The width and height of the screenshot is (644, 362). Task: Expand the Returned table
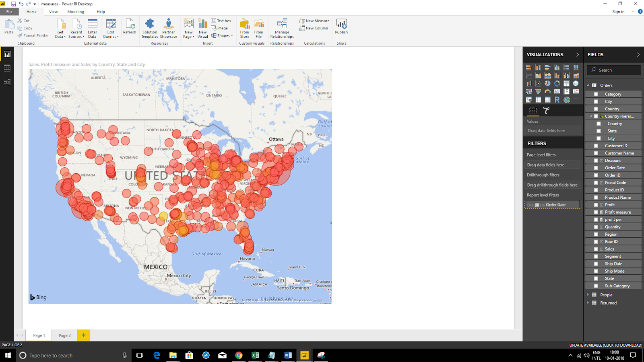point(588,303)
